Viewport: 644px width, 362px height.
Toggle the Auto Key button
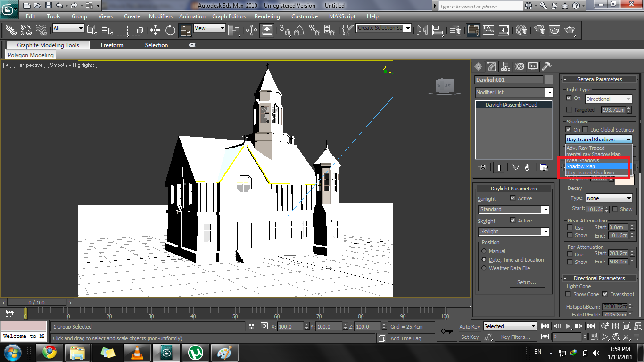[470, 327]
